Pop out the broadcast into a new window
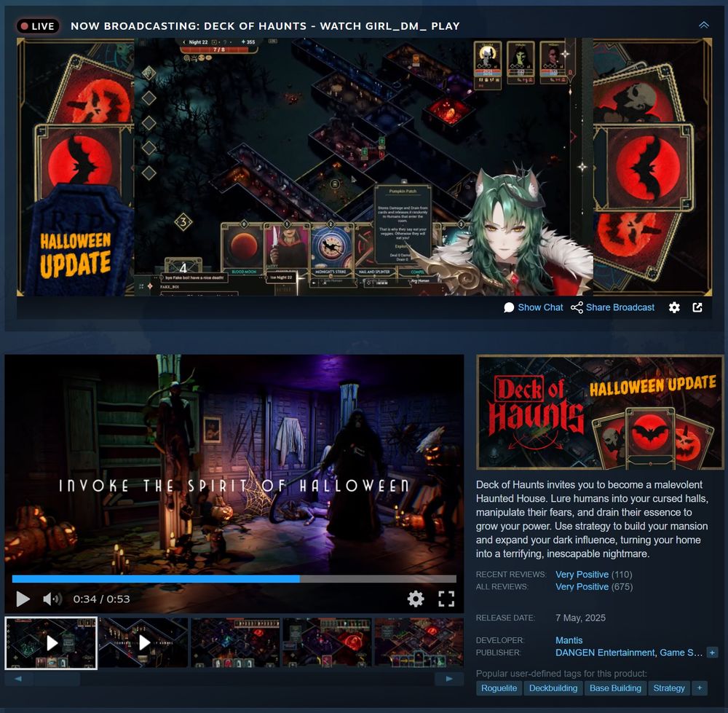Viewport: 728px width, 713px height. [x=697, y=307]
